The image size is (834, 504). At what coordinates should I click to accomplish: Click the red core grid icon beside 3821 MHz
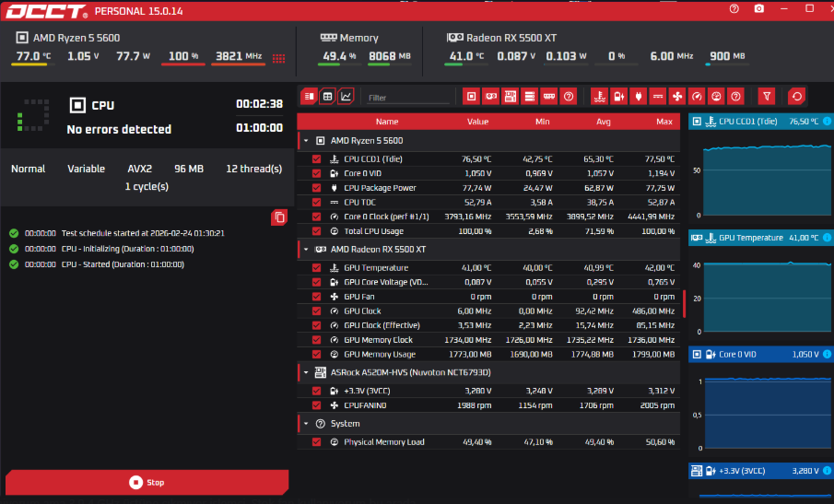[x=278, y=58]
